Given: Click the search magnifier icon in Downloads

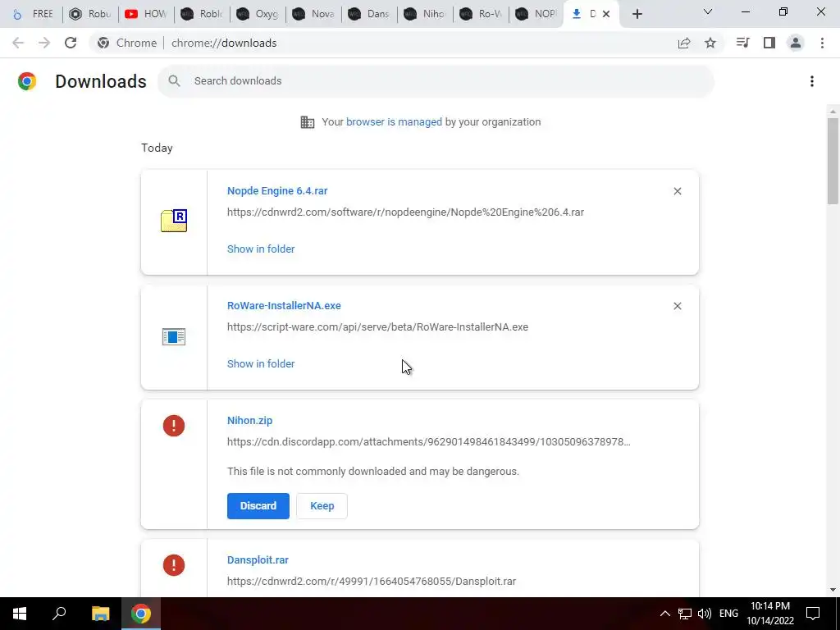Looking at the screenshot, I should pos(174,81).
